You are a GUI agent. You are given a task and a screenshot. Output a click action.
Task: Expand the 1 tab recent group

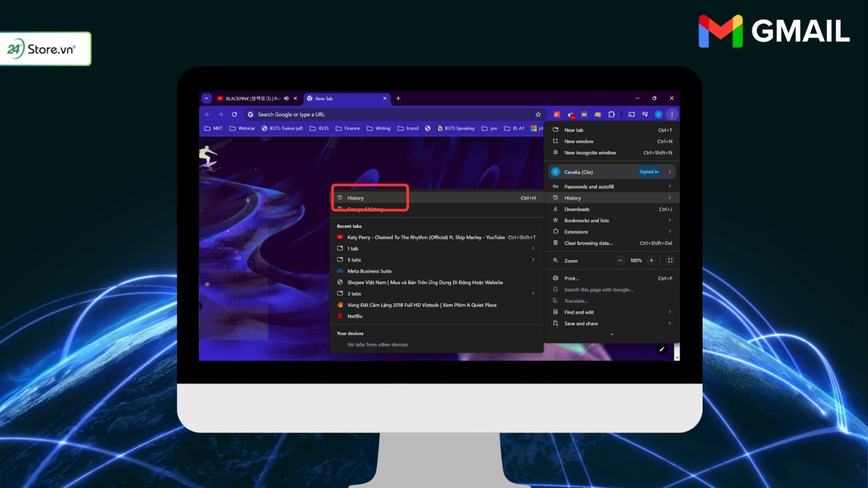tap(437, 249)
